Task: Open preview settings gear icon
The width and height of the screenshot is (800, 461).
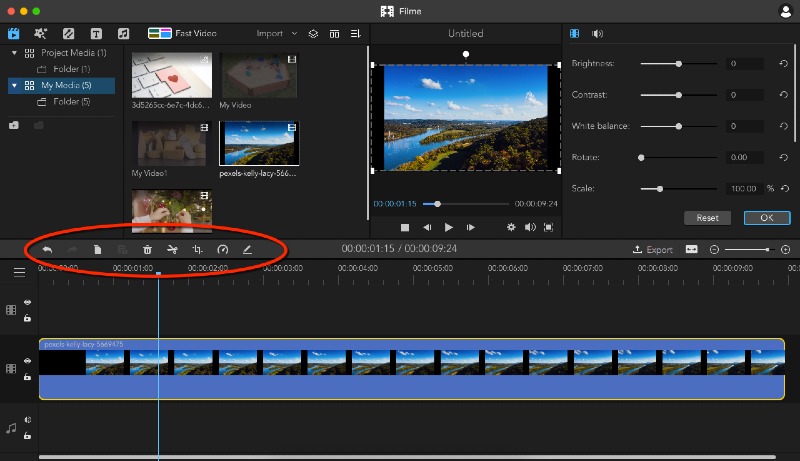Action: pyautogui.click(x=511, y=227)
